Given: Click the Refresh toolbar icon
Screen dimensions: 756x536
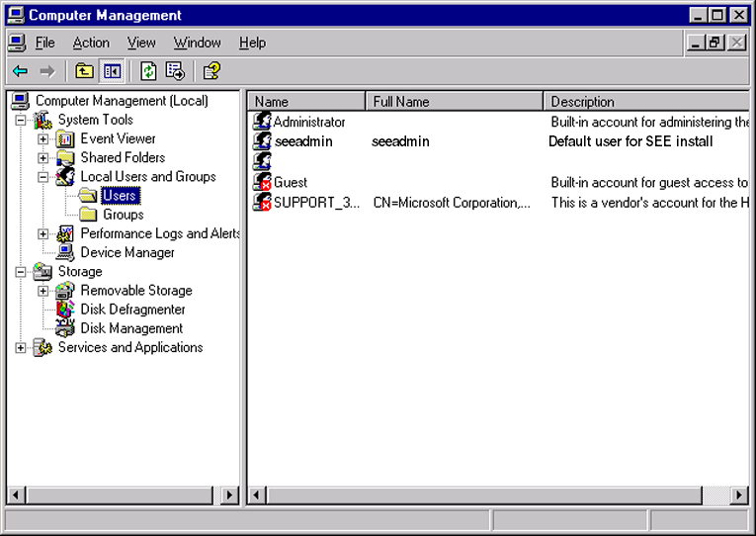Looking at the screenshot, I should 148,71.
